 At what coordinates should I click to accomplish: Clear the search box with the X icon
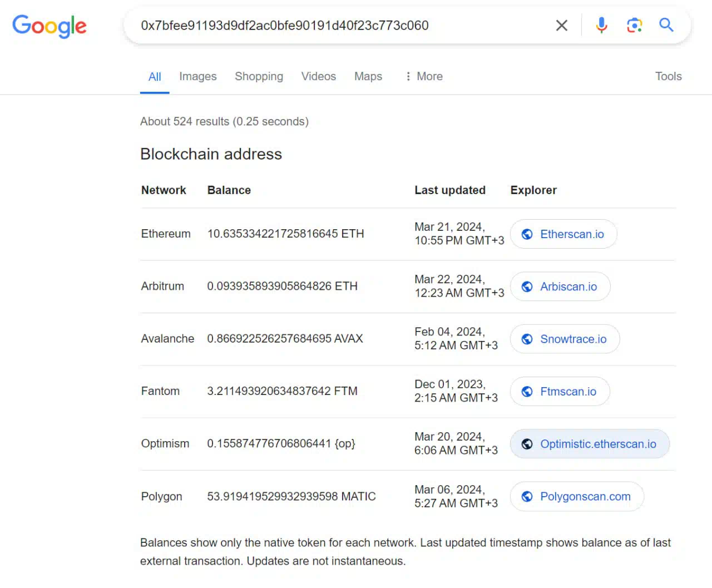(x=562, y=25)
